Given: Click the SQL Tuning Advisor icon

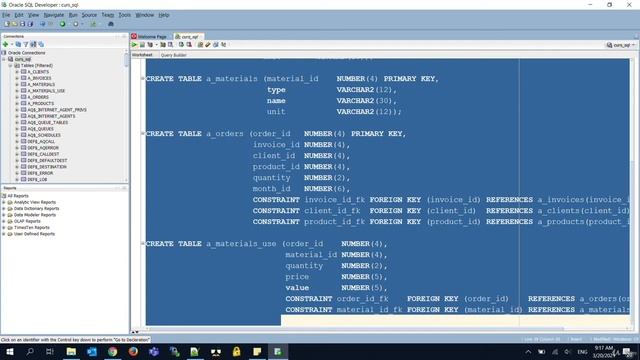Looking at the screenshot, I should (x=171, y=44).
